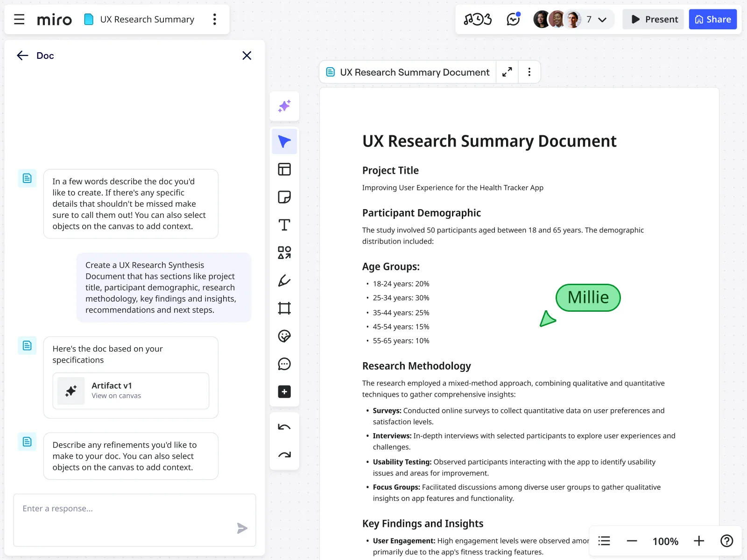The image size is (747, 560).
Task: Expand the document to full view
Action: [507, 72]
